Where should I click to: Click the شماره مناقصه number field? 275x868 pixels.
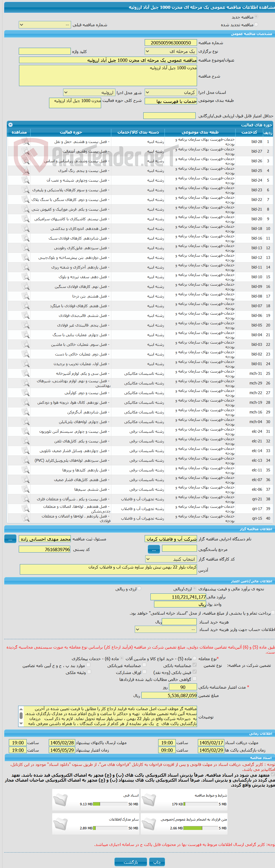[171, 43]
